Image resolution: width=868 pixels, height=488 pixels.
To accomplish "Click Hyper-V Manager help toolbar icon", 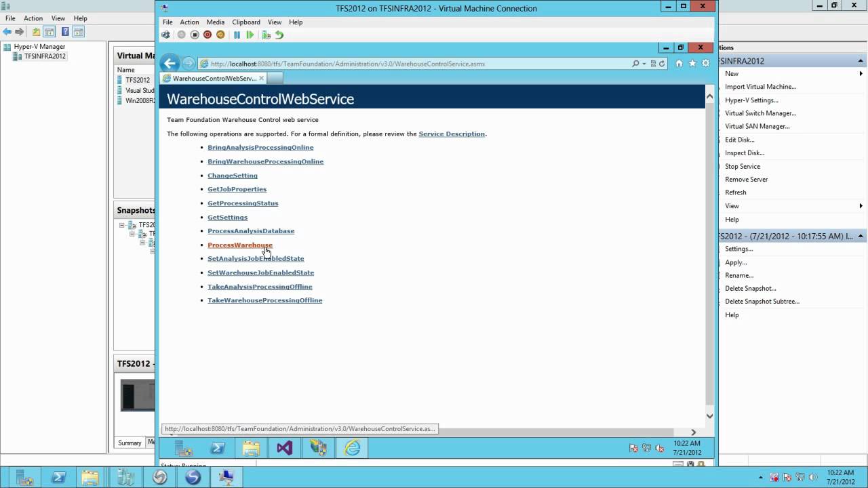I will coord(65,32).
